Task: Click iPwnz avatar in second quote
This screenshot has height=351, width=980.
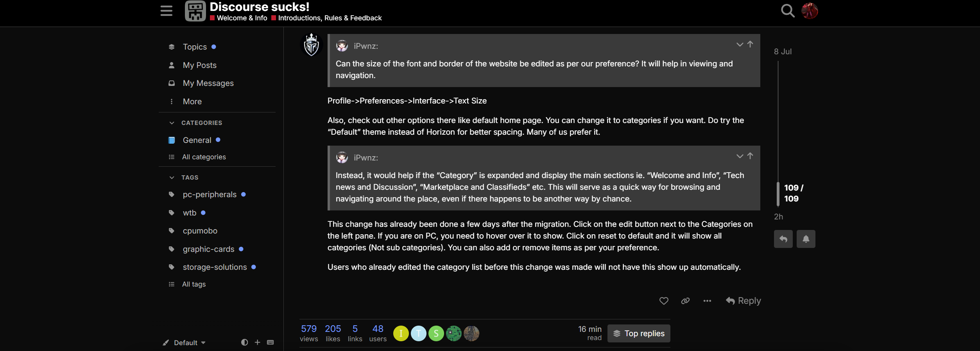Action: tap(342, 157)
